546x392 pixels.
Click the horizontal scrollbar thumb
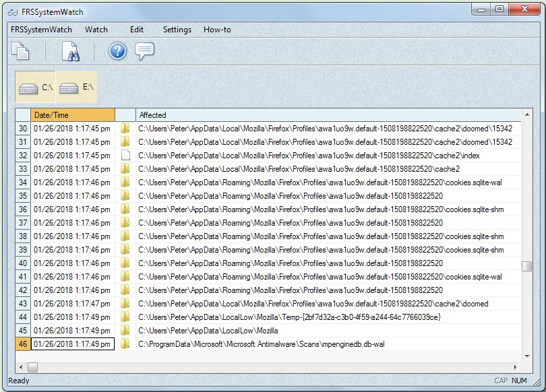pyautogui.click(x=33, y=367)
